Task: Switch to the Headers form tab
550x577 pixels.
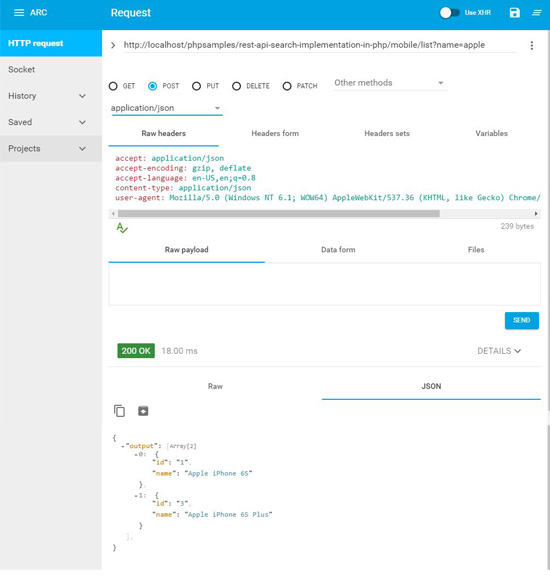Action: 275,133
